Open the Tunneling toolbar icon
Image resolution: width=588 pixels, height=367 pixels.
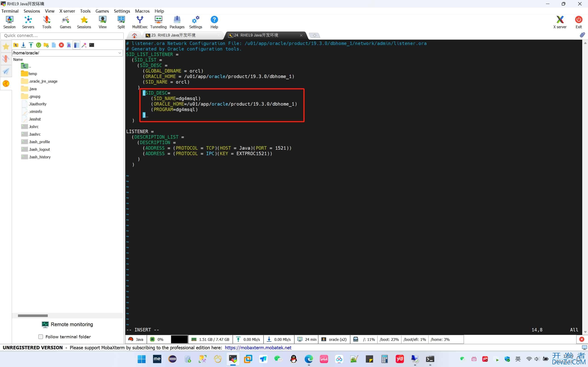158,22
